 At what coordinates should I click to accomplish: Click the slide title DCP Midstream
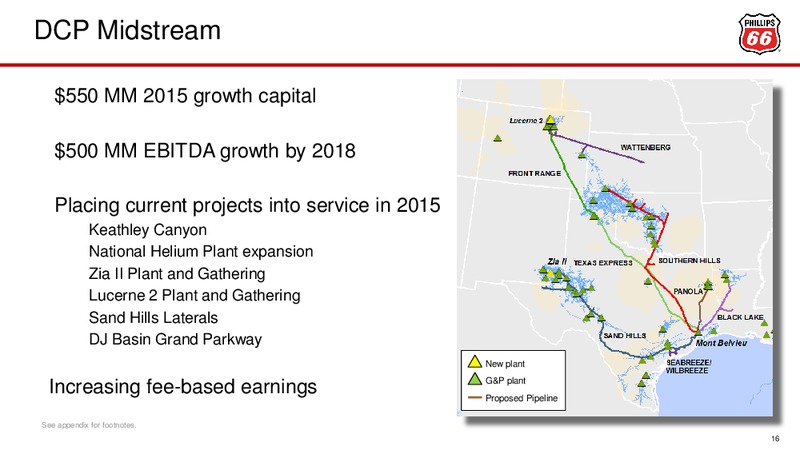tap(128, 30)
